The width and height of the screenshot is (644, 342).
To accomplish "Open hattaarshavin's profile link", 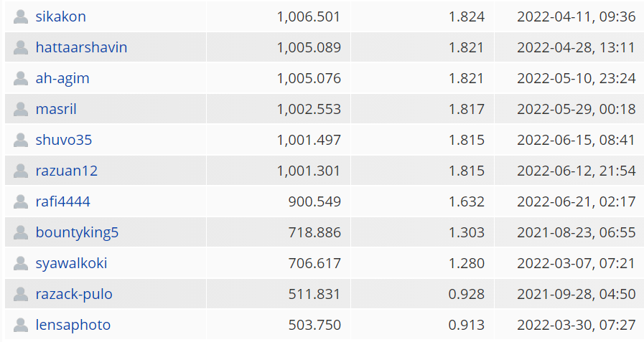I will (81, 47).
